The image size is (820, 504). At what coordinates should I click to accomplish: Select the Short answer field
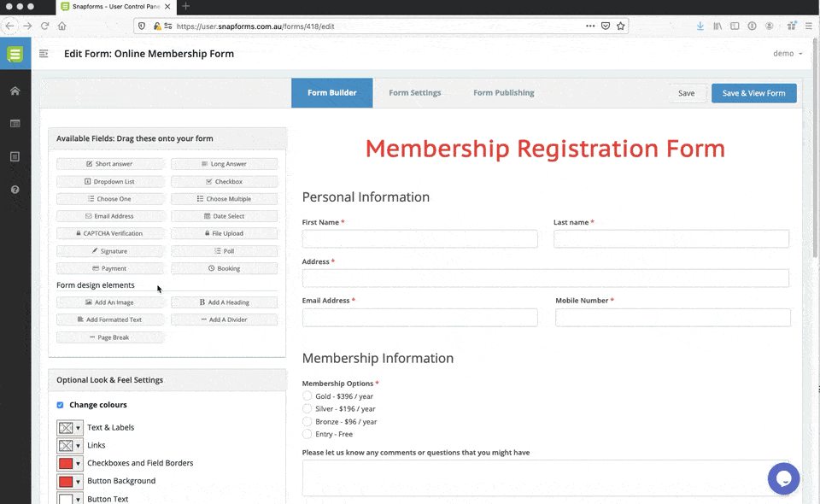click(110, 164)
